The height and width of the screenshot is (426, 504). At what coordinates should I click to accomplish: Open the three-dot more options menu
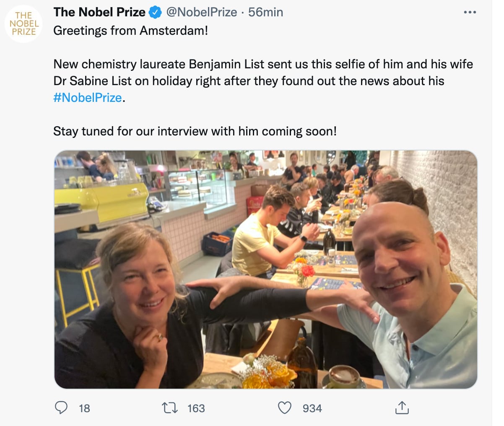point(470,13)
